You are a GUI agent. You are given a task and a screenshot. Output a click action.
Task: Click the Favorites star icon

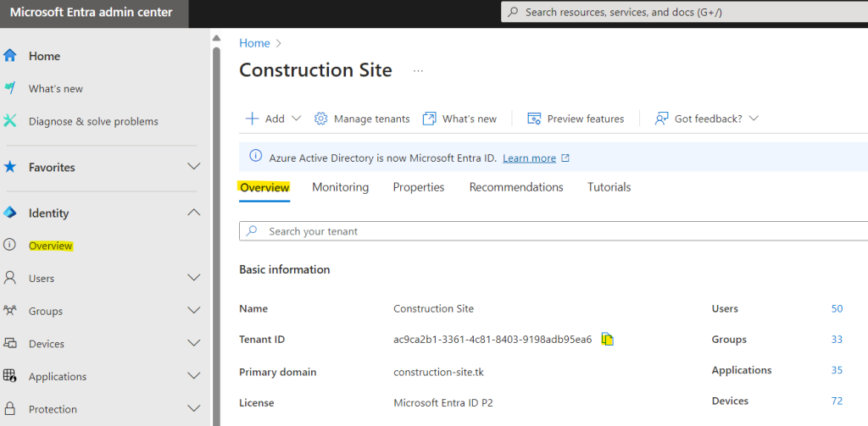9,167
